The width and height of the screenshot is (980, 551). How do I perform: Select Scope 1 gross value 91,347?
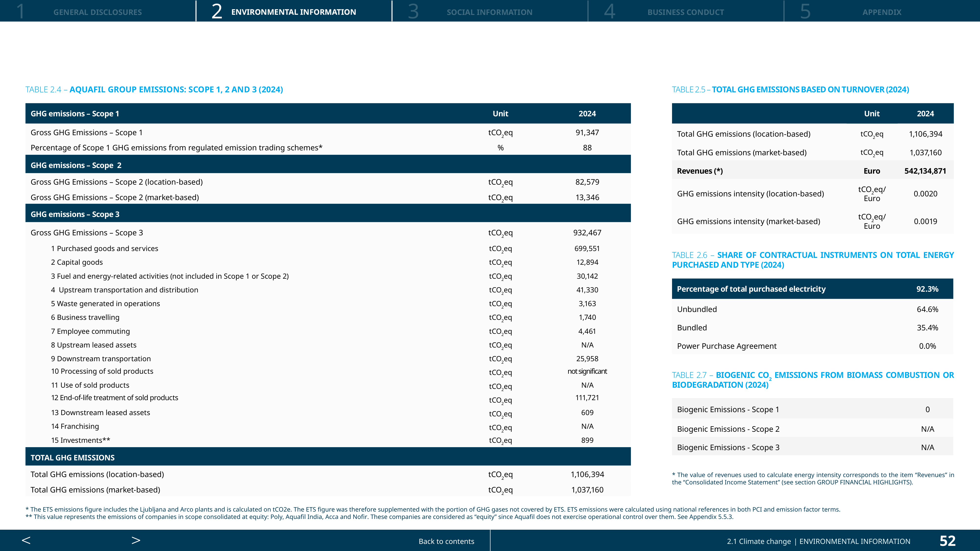587,132
